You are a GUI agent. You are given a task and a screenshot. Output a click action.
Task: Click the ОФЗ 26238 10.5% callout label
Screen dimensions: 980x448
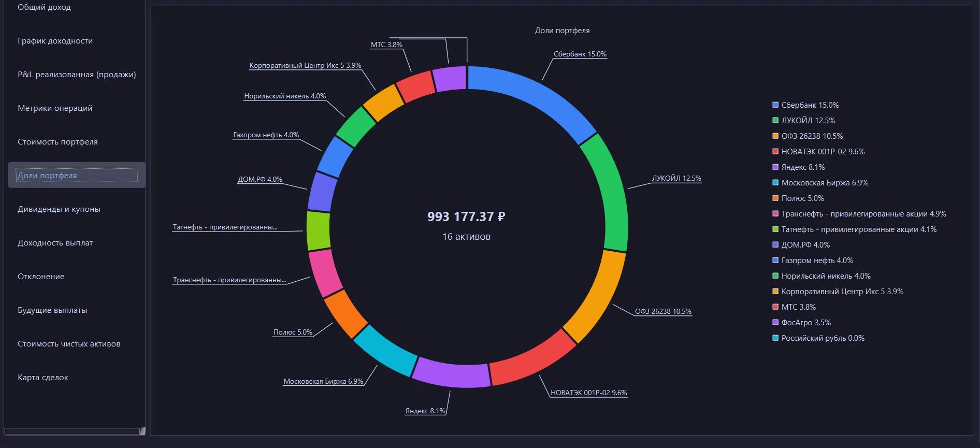pos(663,311)
